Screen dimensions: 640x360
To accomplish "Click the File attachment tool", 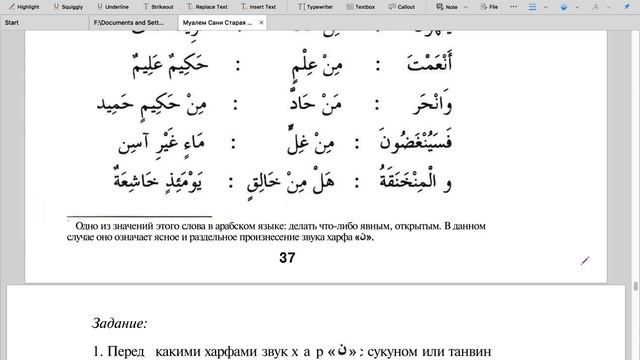I will (489, 7).
